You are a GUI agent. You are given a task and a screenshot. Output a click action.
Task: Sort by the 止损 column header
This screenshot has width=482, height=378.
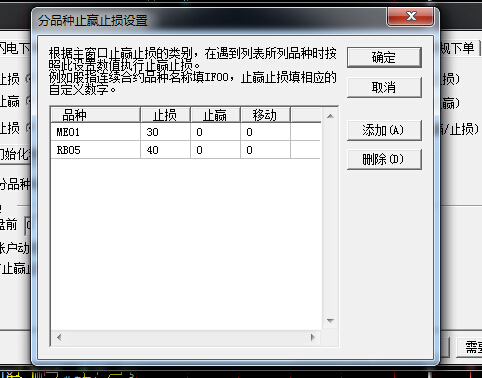pyautogui.click(x=165, y=115)
